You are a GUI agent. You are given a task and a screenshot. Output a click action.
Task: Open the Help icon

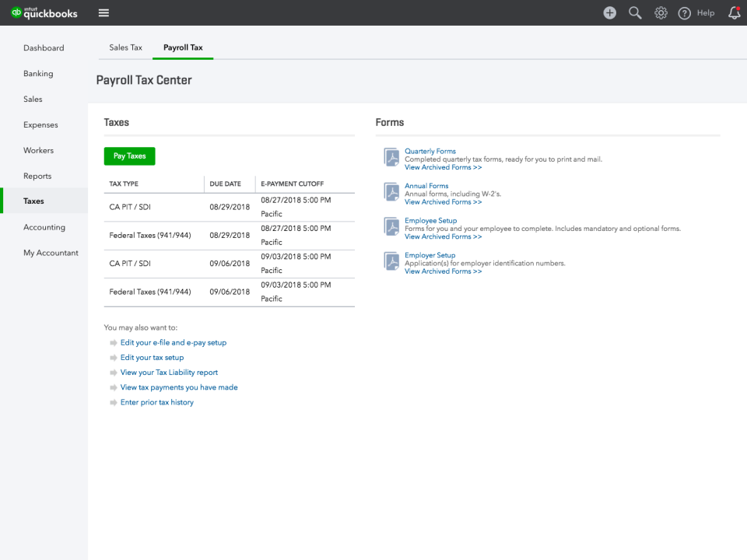pos(683,12)
